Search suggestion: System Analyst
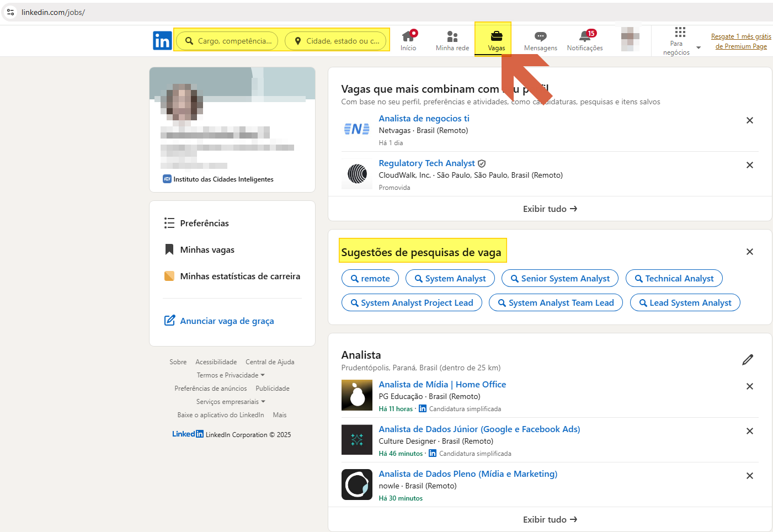This screenshot has height=532, width=773. coord(450,279)
